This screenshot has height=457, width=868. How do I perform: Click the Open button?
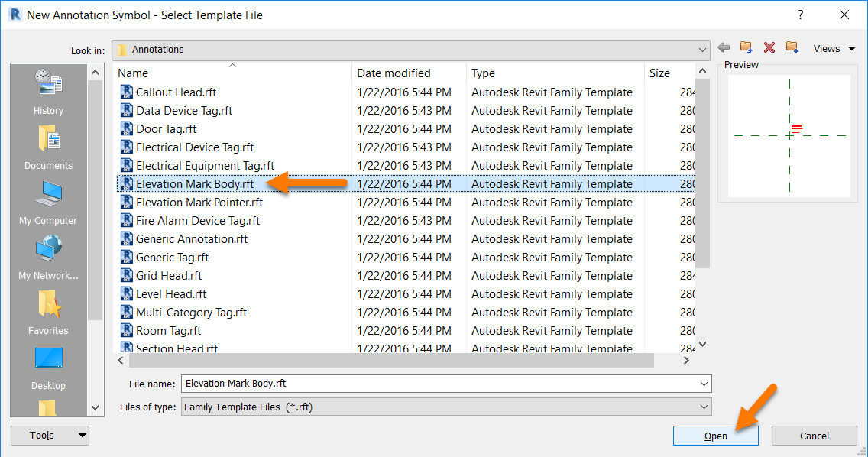715,436
